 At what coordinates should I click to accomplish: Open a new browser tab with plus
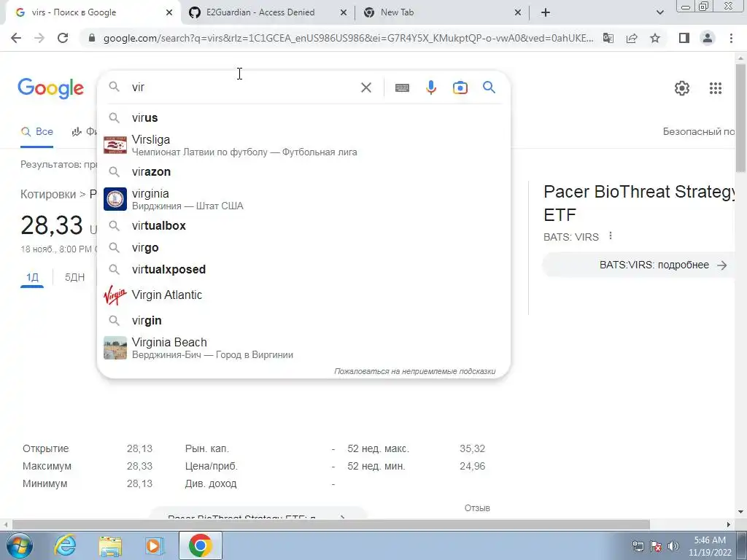click(x=546, y=12)
